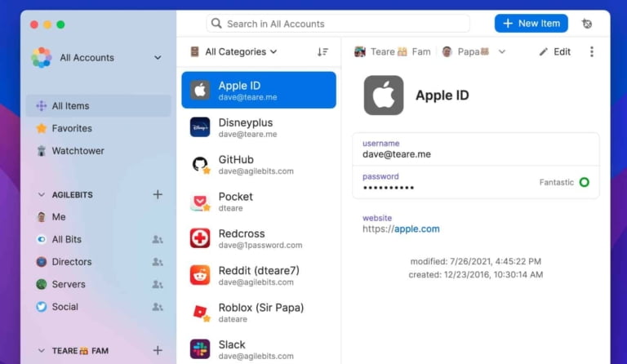The image size is (627, 364).
Task: Click the Red Cross icon
Action: click(x=200, y=238)
